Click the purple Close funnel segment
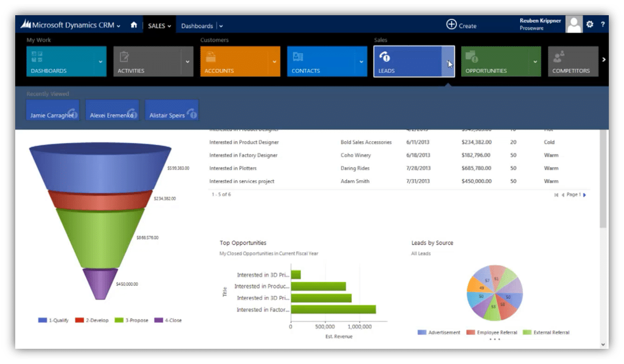The width and height of the screenshot is (624, 364). pos(100,284)
